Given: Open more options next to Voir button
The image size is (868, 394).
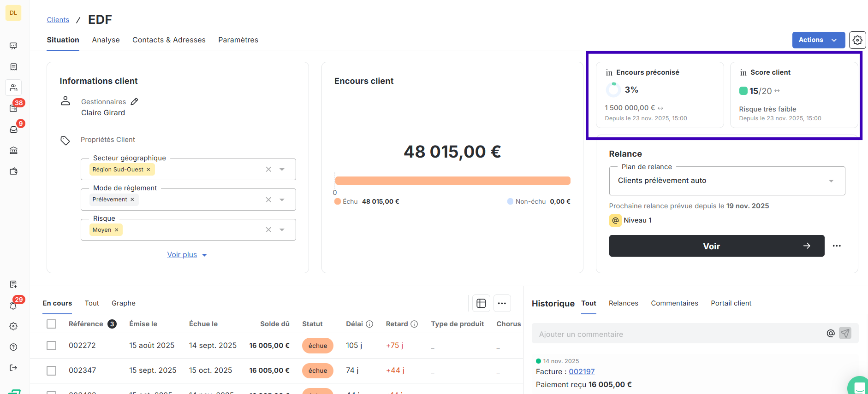Looking at the screenshot, I should coord(837,246).
